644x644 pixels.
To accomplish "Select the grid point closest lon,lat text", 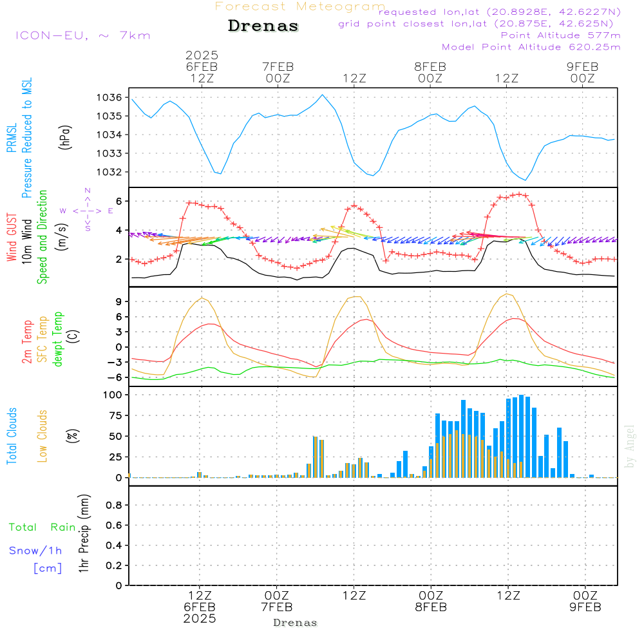I will (480, 24).
